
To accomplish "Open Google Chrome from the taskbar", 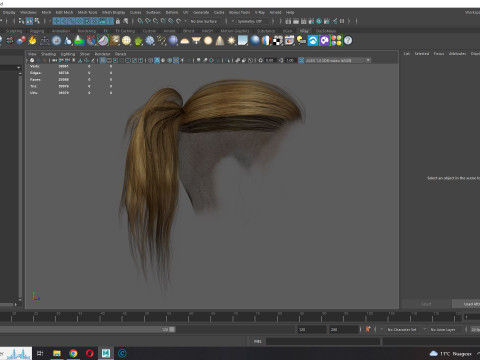I will [73, 353].
